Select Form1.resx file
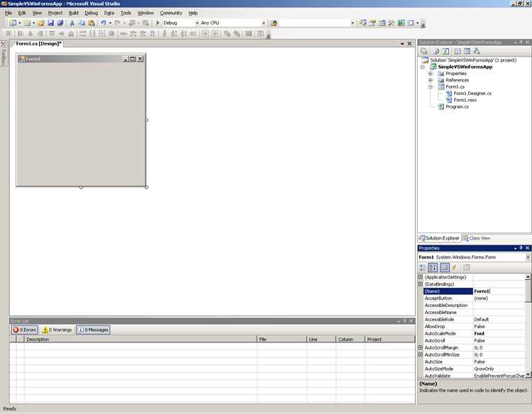The image size is (532, 414). 465,101
